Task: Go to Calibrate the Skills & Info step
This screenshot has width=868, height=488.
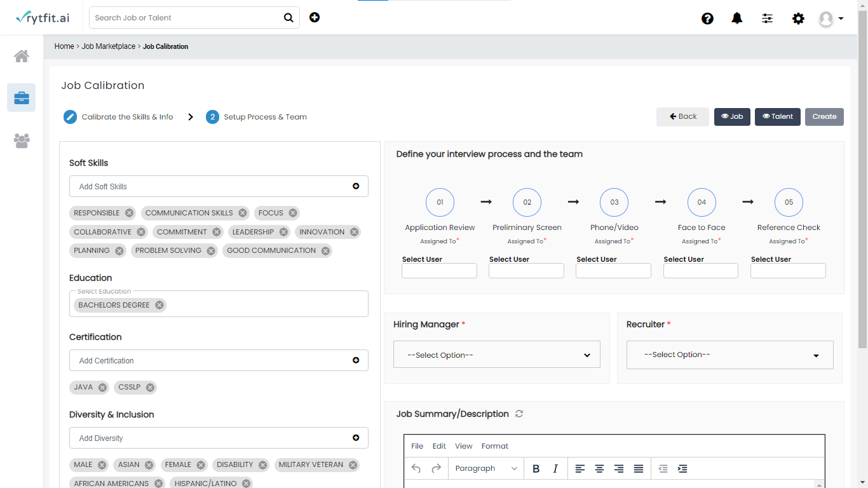Action: (x=118, y=117)
